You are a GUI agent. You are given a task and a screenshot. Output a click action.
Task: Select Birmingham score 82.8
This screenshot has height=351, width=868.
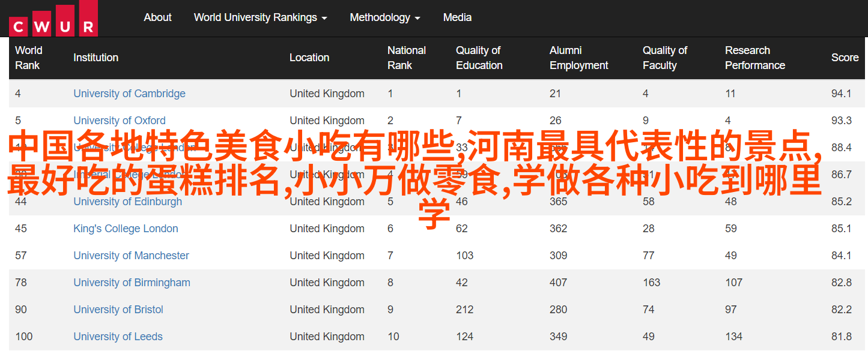pos(842,283)
